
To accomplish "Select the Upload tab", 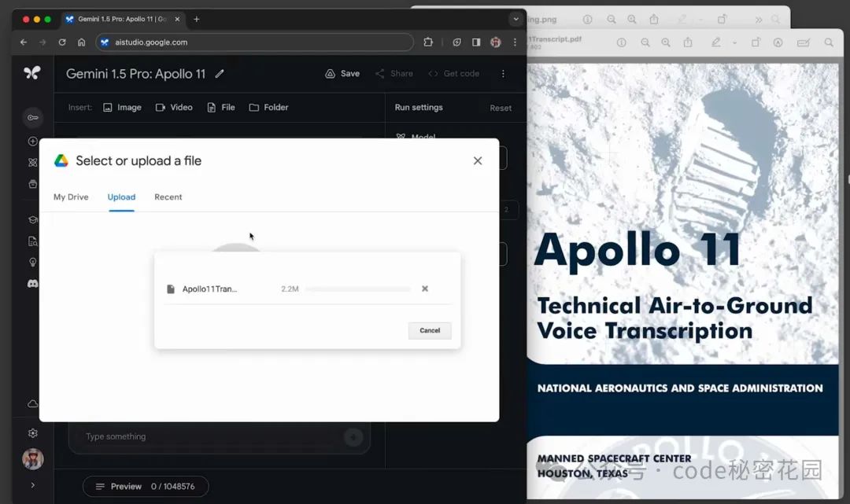I will click(x=121, y=197).
